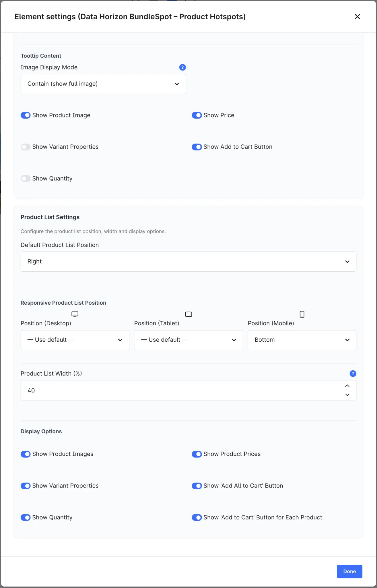The width and height of the screenshot is (377, 588).
Task: Click the Image Display Mode help icon
Action: point(182,67)
